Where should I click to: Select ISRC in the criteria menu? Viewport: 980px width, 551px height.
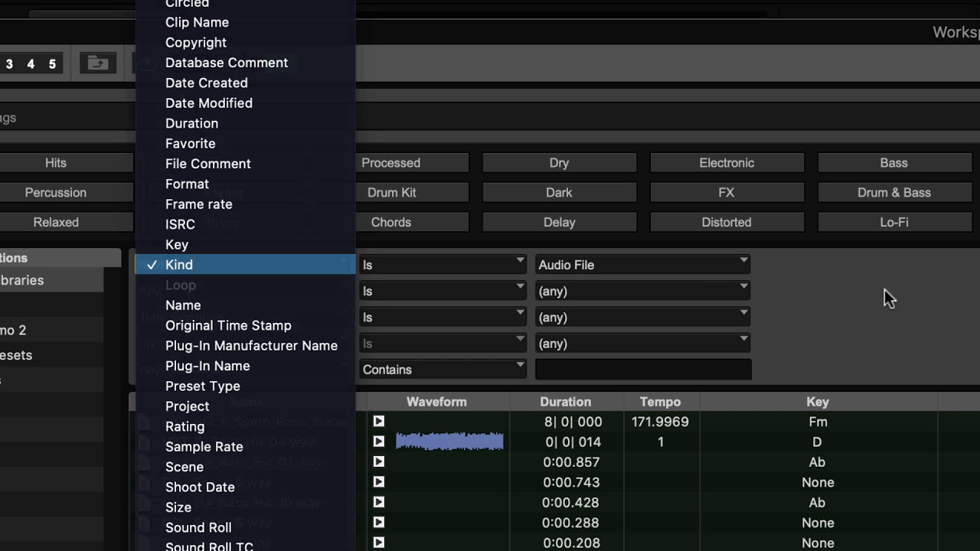click(245, 224)
